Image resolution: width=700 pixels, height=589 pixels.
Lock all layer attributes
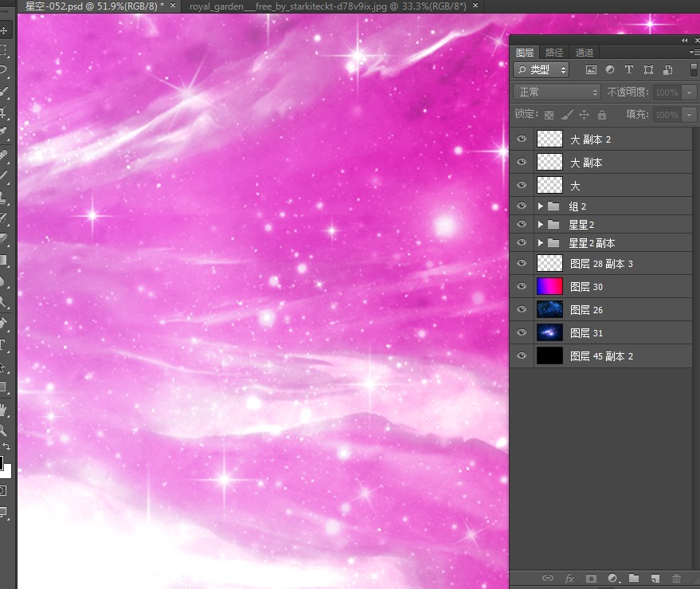[x=602, y=115]
